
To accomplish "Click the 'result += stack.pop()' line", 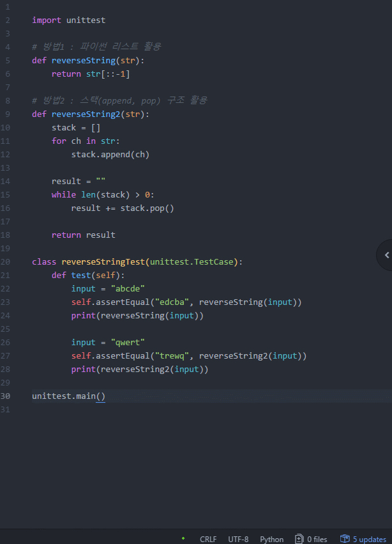I will (123, 208).
